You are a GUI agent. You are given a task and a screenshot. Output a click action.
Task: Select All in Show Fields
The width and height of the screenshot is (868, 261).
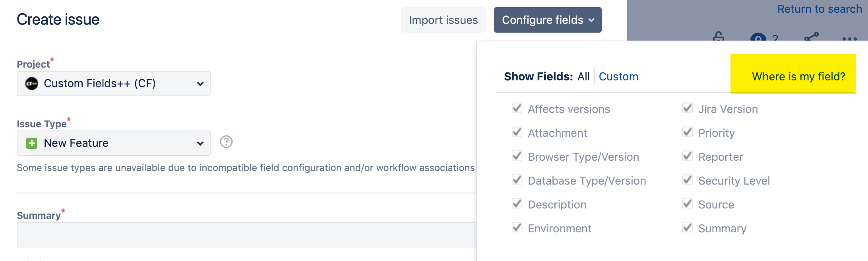[583, 76]
